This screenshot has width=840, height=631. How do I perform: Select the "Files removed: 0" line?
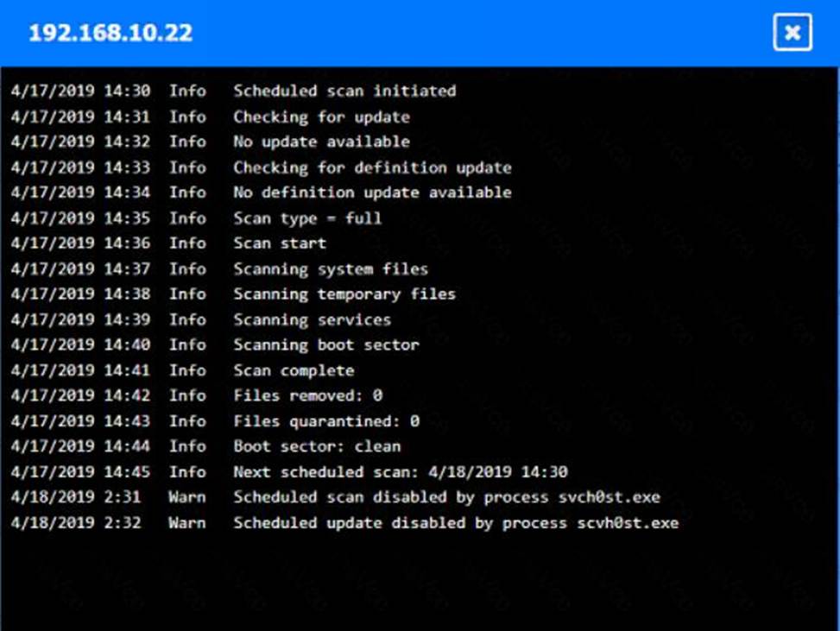point(307,396)
